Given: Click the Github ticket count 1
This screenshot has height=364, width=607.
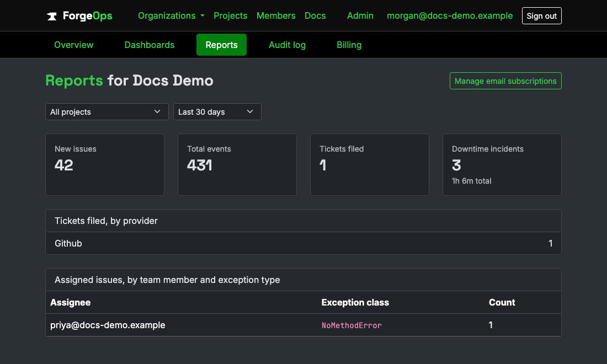Looking at the screenshot, I should (551, 243).
